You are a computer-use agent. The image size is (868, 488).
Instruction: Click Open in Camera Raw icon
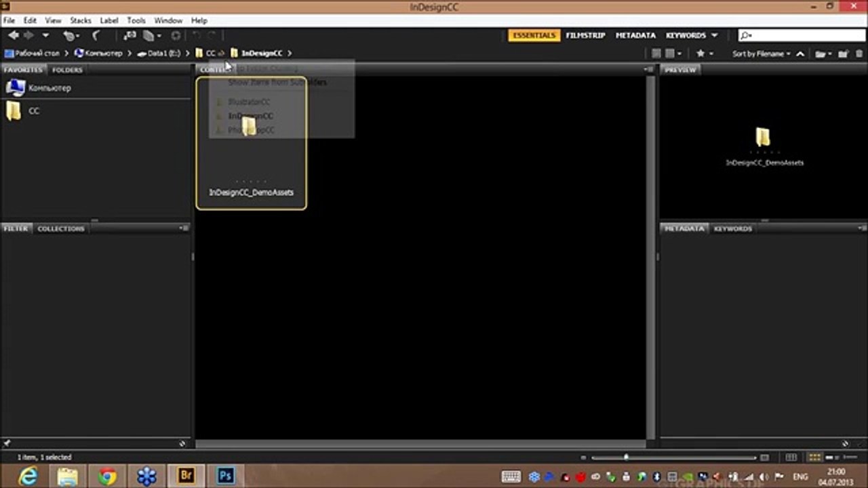pos(176,35)
